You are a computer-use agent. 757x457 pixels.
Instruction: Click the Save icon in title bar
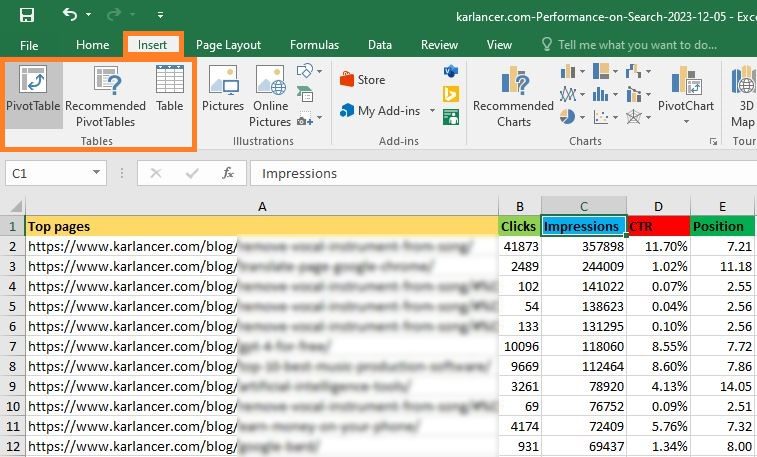27,15
